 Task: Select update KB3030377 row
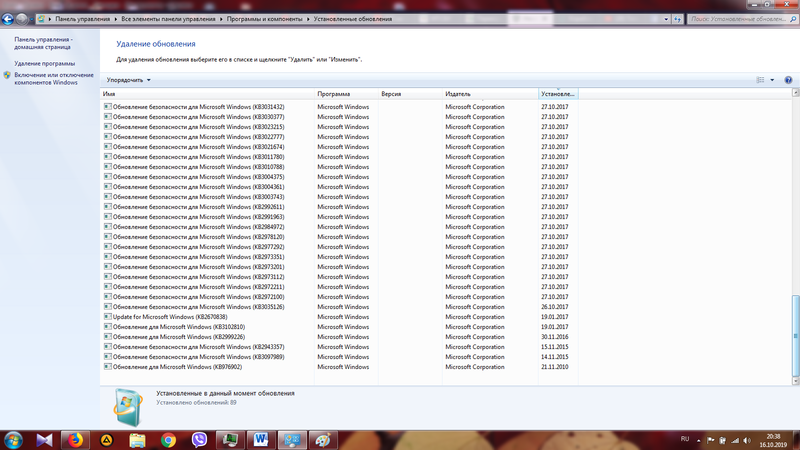click(x=339, y=117)
